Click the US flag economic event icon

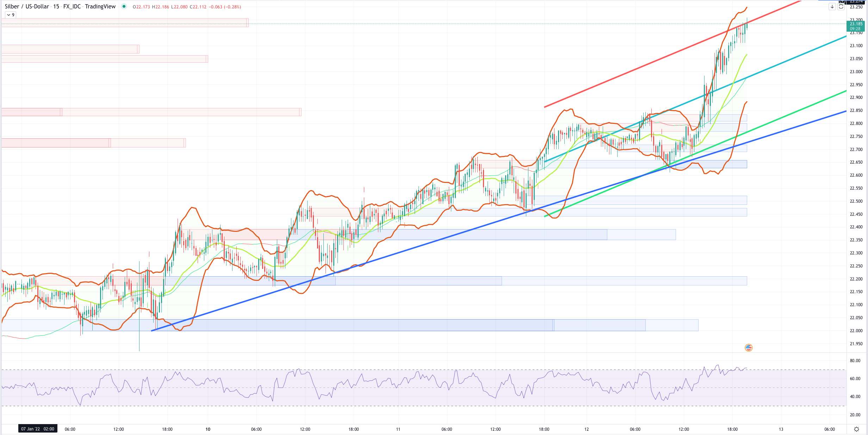click(749, 348)
